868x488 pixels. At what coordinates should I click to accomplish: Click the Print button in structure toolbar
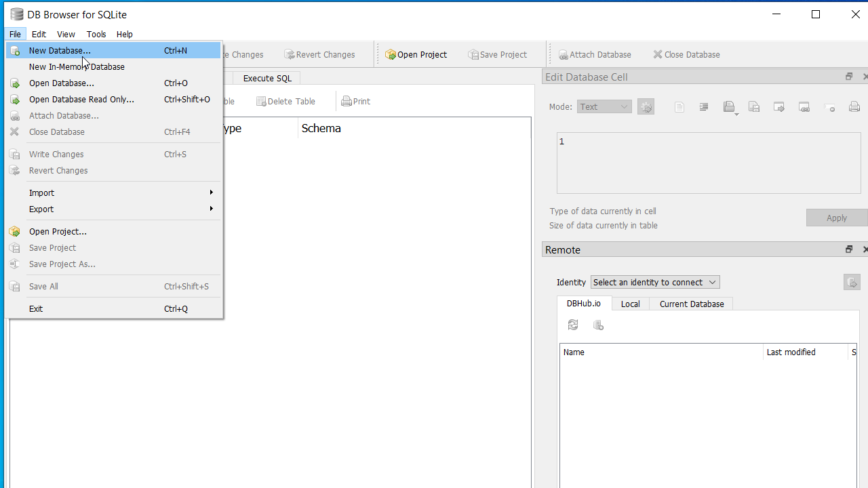coord(356,101)
